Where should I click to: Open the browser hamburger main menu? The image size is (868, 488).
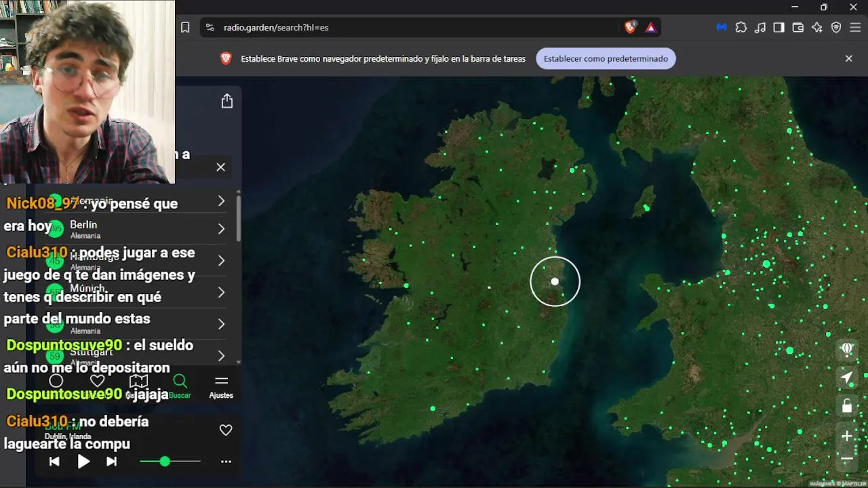pos(855,27)
